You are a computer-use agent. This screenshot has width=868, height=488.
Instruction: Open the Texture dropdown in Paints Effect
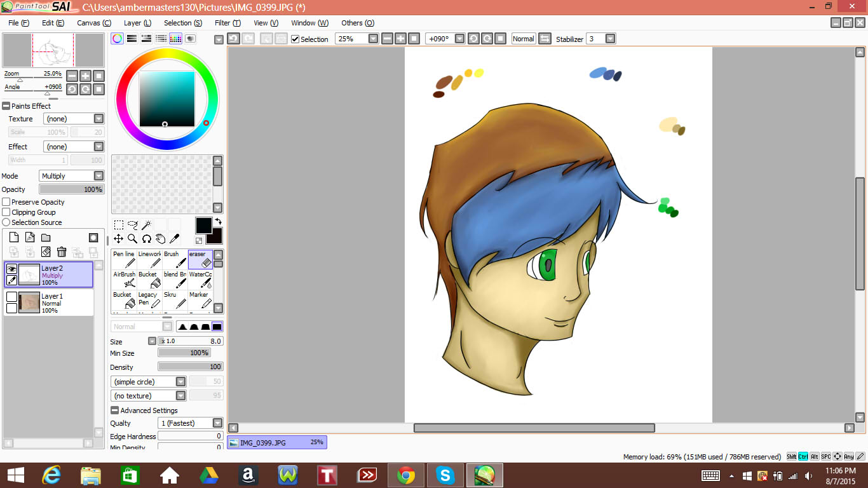(x=73, y=119)
